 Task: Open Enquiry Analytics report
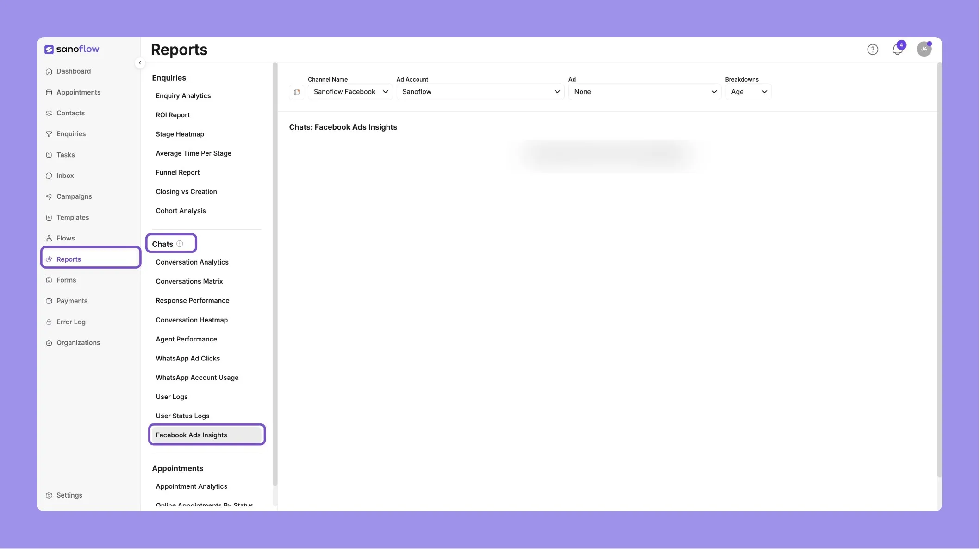(x=183, y=96)
